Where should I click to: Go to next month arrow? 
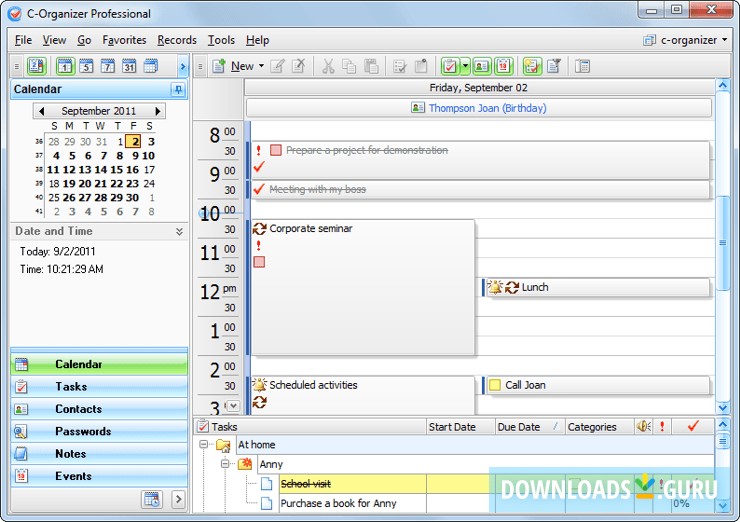158,111
